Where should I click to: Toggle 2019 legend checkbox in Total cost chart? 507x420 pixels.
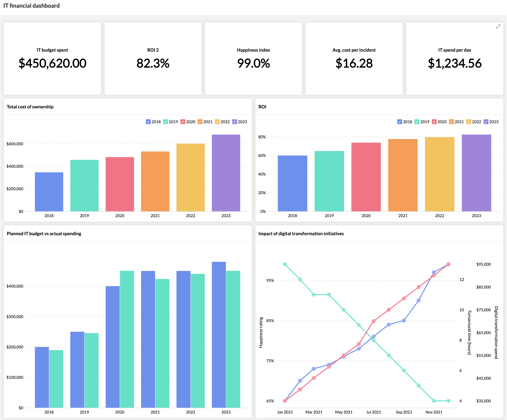165,122
